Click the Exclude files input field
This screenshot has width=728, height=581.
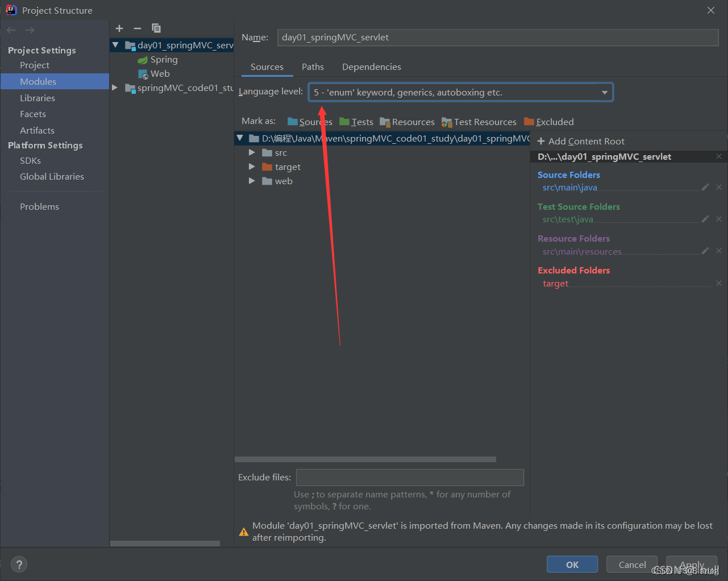(x=410, y=478)
